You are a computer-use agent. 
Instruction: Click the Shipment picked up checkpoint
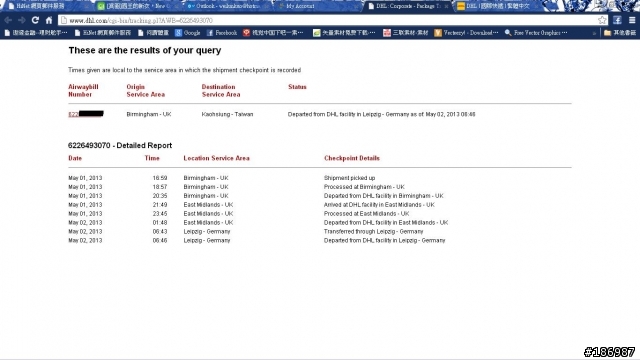349,178
